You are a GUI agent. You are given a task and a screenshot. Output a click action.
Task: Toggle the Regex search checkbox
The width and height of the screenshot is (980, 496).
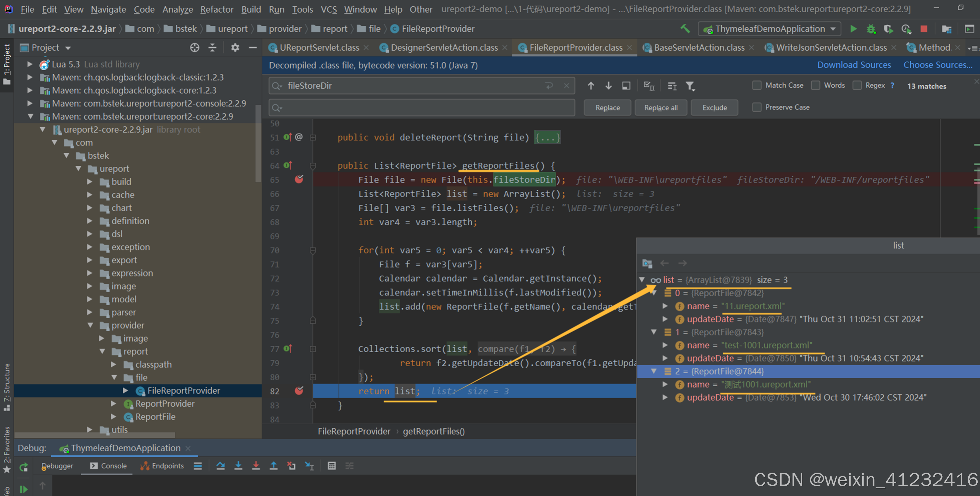(857, 85)
